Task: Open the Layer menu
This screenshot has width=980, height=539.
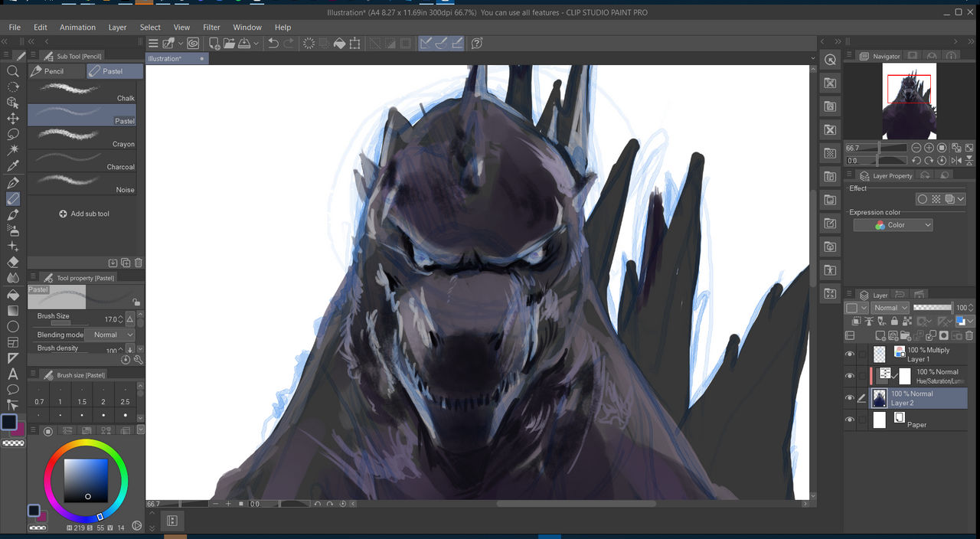Action: point(117,28)
